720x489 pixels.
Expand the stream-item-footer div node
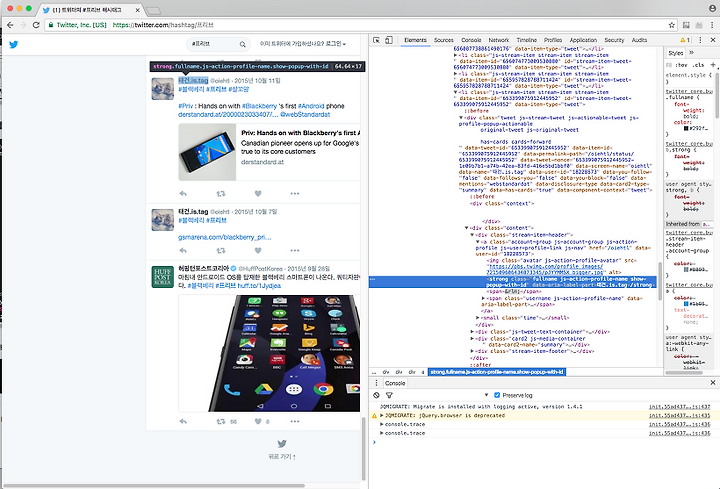472,351
